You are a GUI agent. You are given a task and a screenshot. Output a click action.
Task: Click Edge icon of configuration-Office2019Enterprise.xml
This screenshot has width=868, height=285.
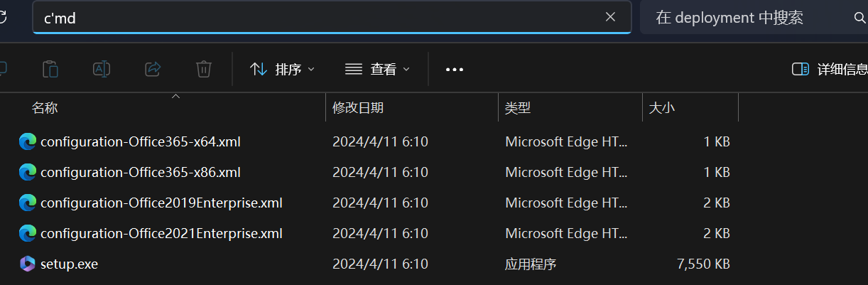click(x=28, y=203)
